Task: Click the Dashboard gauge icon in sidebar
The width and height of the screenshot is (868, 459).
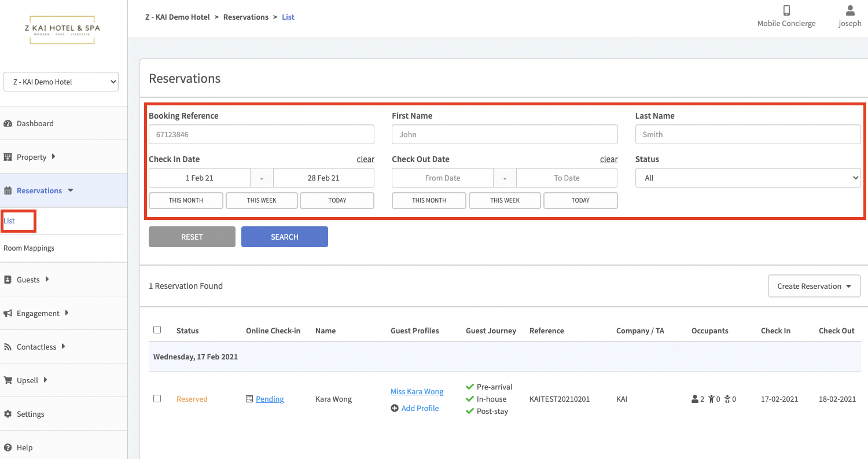Action: pos(8,123)
